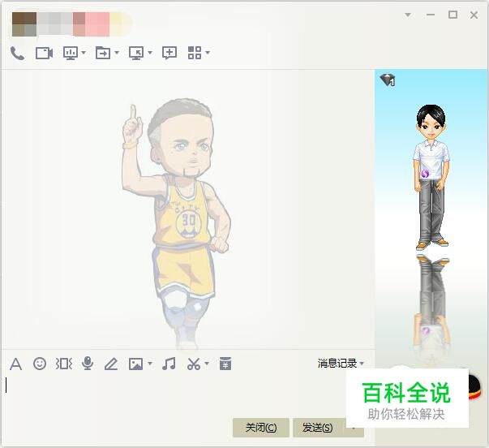
Task: Expand the presentation icon dropdown arrow
Action: [84, 53]
